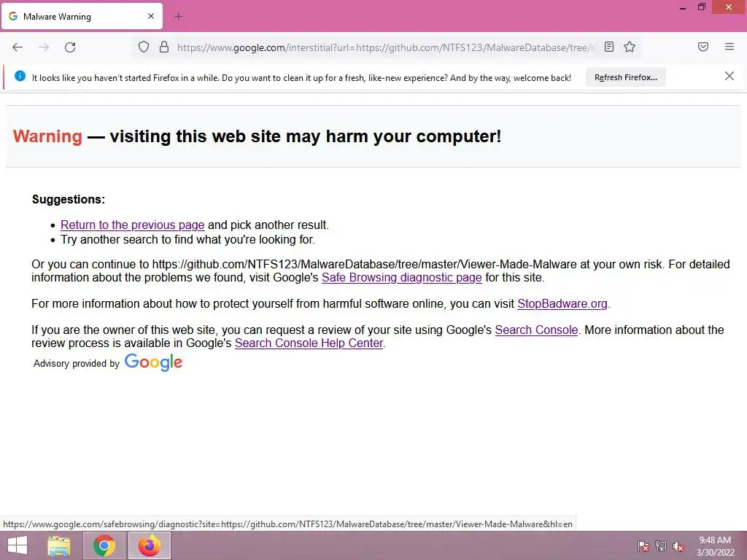Click the 'Warning' heading text
The width and height of the screenshot is (747, 560).
[47, 136]
